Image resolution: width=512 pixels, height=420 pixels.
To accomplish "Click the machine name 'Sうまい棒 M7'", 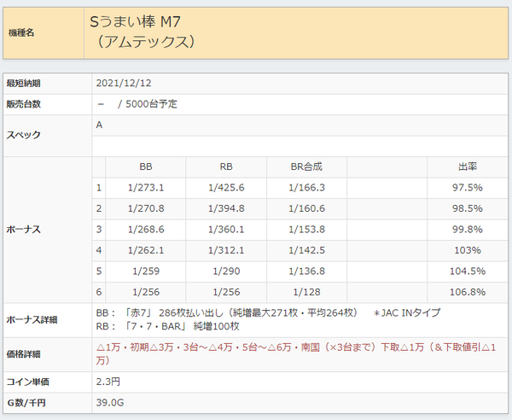I will coord(135,22).
